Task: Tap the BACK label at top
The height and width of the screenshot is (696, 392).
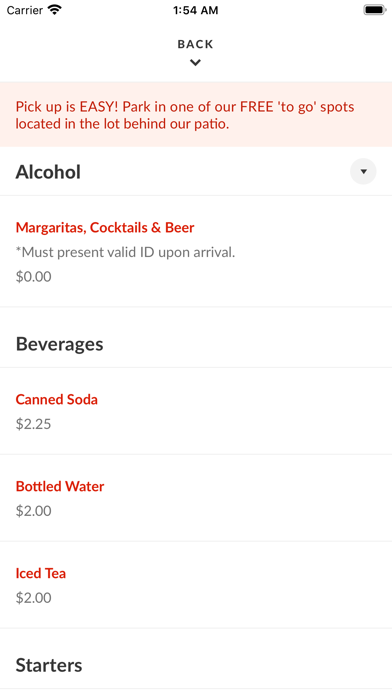Action: click(x=195, y=44)
